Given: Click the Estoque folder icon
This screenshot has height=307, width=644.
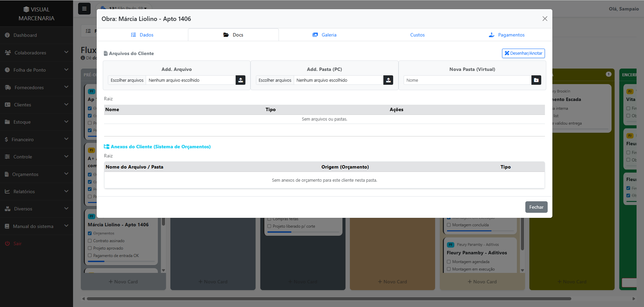Looking at the screenshot, I should (7, 122).
